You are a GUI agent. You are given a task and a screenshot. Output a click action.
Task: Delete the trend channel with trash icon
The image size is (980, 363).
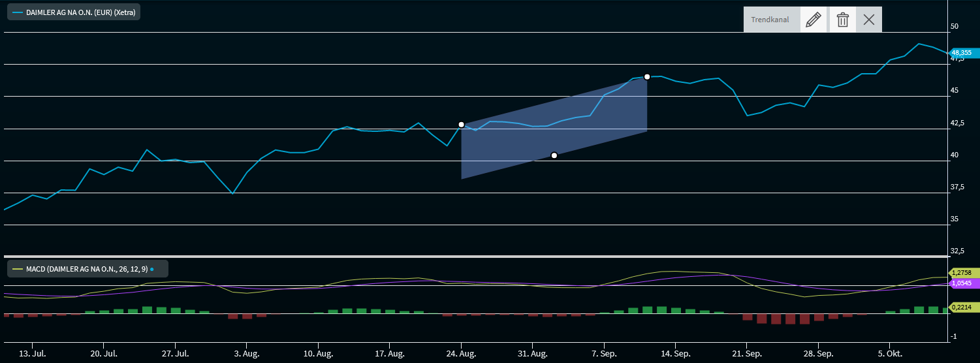843,20
